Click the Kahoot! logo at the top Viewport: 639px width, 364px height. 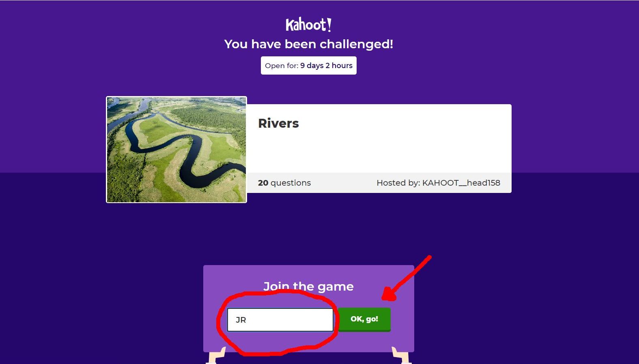point(308,25)
